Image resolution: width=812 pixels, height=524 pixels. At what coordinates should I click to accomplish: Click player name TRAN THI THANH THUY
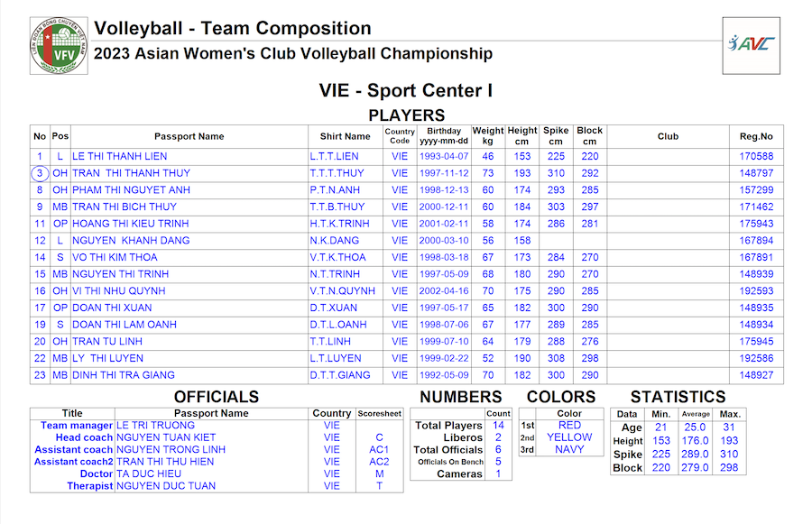click(x=131, y=173)
